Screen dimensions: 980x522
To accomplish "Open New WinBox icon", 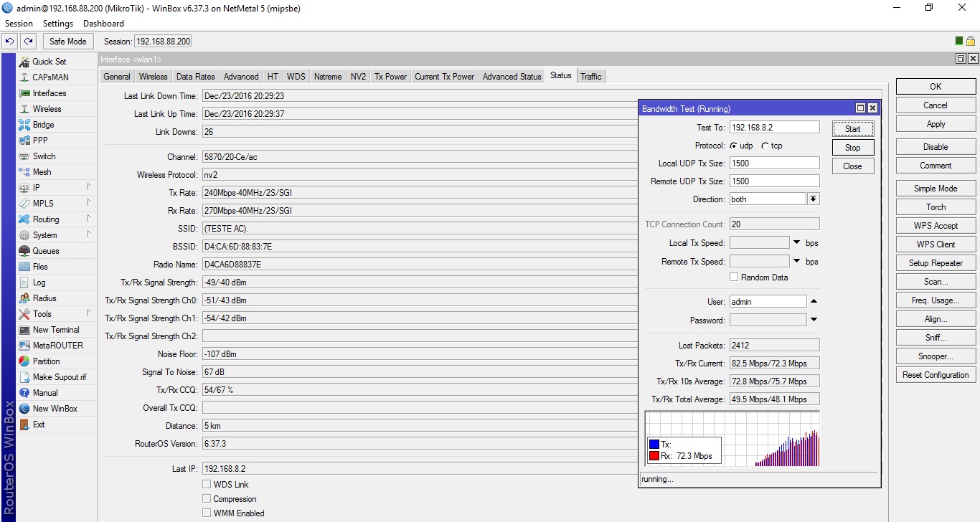I will (24, 409).
